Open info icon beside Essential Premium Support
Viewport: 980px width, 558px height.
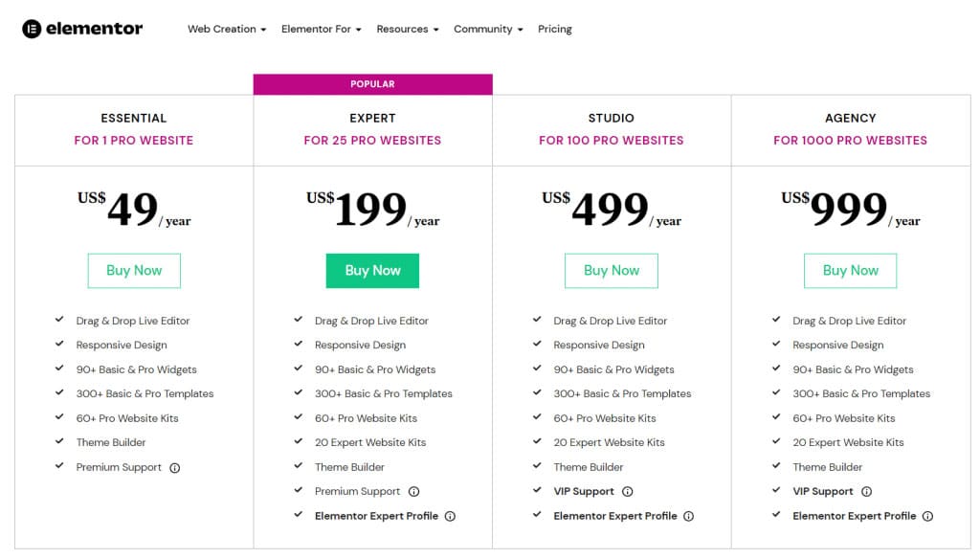(x=175, y=468)
